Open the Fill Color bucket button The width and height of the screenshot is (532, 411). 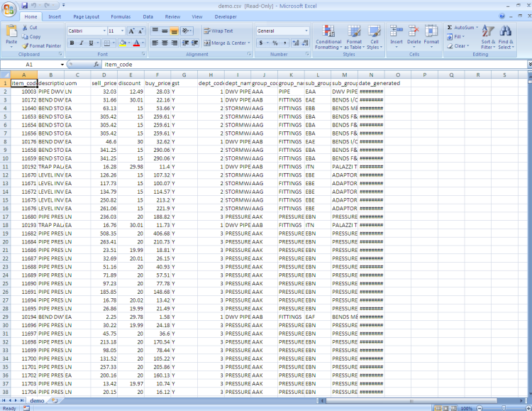click(123, 43)
